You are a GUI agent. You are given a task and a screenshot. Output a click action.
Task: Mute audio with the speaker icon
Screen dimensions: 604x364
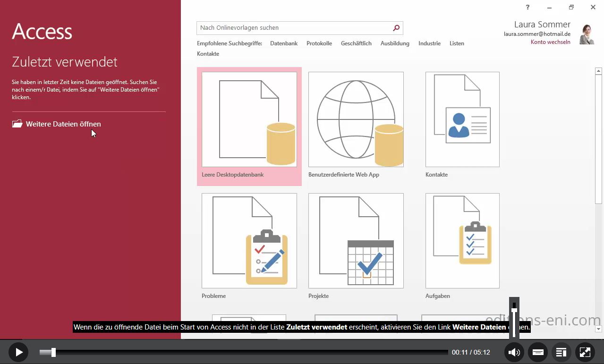point(514,352)
